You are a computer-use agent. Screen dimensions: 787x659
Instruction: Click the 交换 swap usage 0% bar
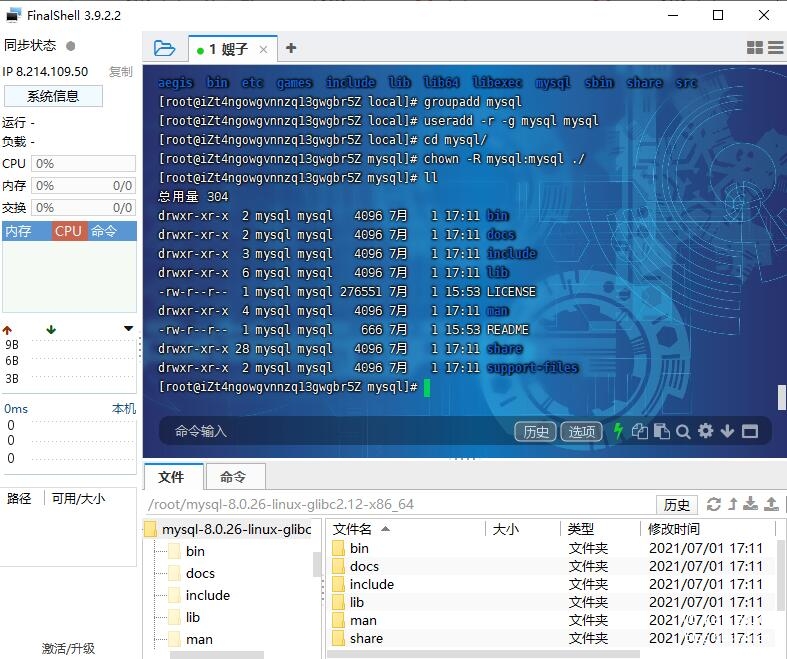click(83, 207)
